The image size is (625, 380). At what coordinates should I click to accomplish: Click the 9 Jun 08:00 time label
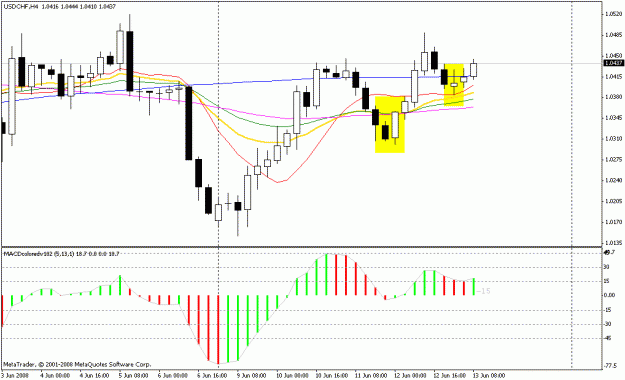tap(252, 376)
